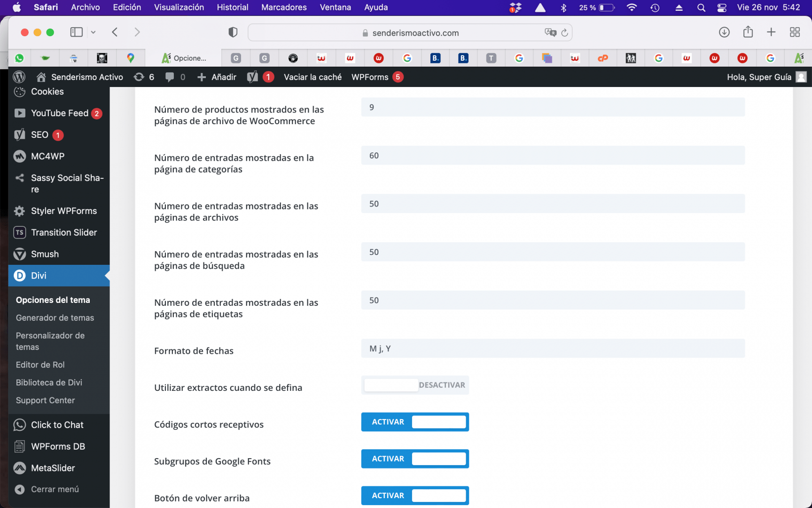Open Safari downloads icon

tap(724, 32)
